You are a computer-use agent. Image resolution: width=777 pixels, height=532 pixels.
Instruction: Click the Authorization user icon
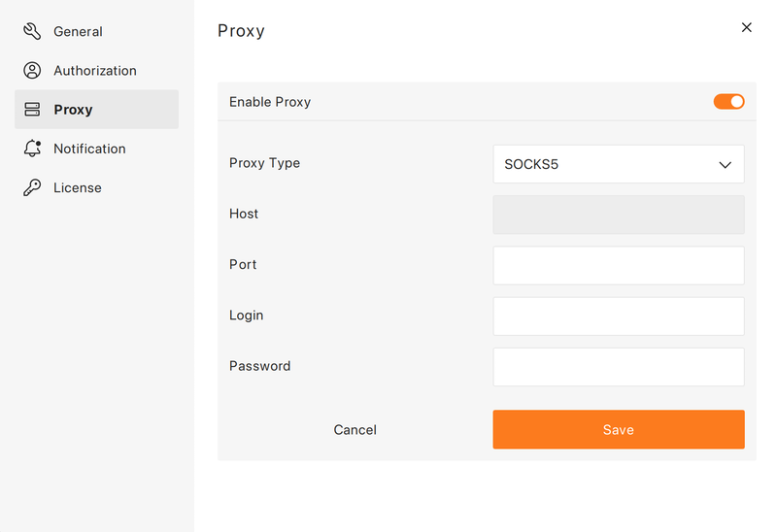click(x=32, y=70)
